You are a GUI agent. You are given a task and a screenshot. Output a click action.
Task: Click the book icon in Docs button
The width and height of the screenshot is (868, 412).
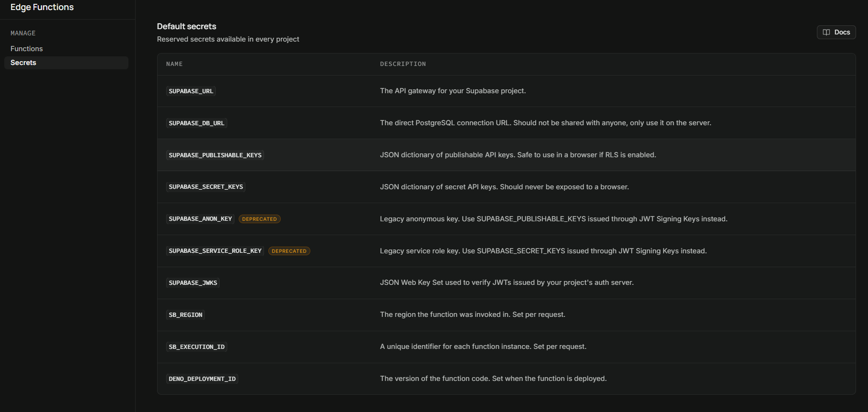pos(826,33)
